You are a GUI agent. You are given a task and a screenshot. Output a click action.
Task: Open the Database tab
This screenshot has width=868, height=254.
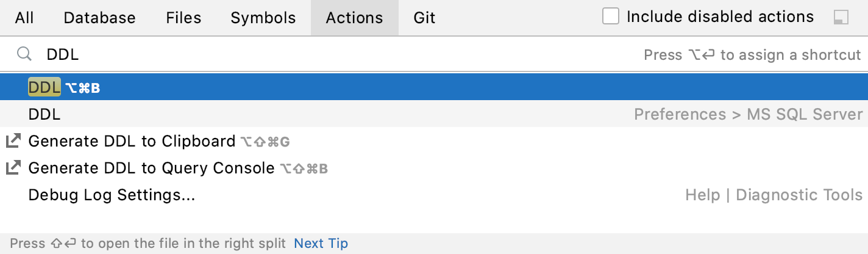99,18
